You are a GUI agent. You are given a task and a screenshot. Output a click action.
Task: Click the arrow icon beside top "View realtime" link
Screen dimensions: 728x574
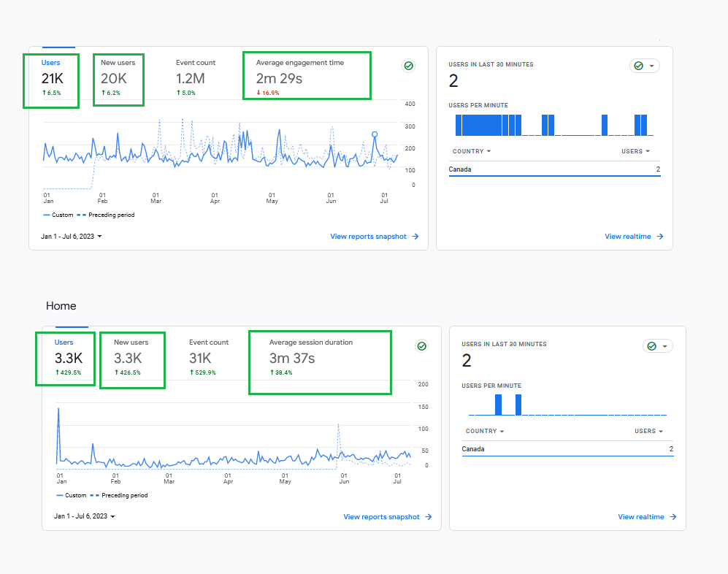click(661, 236)
